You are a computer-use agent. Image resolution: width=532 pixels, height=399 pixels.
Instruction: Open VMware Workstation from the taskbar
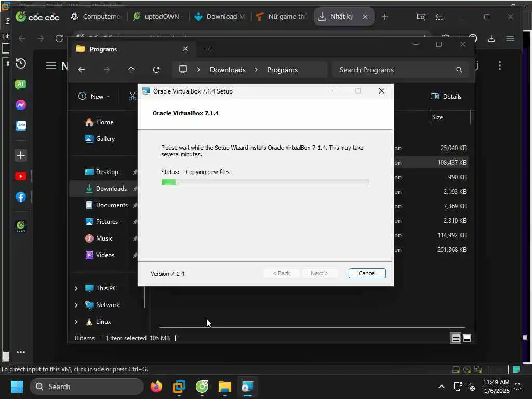click(179, 387)
